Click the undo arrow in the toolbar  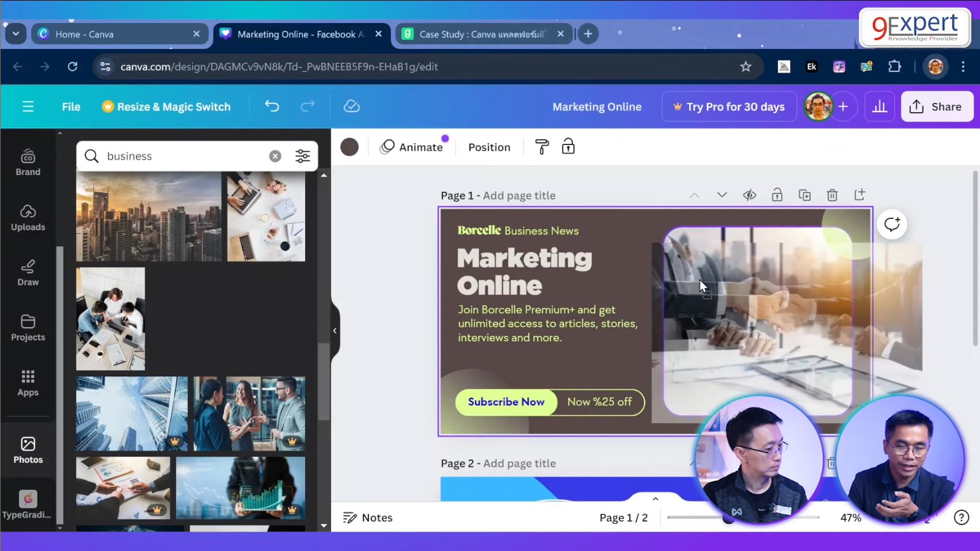pos(272,107)
